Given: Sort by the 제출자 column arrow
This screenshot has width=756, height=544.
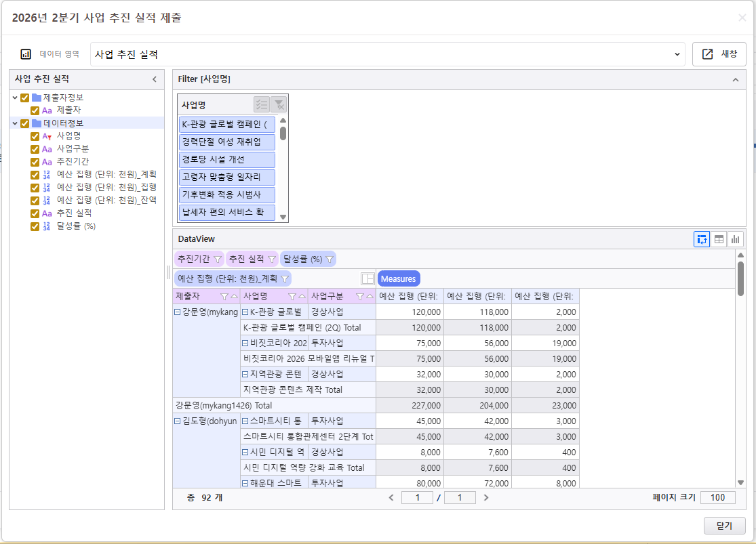Looking at the screenshot, I should pos(235,296).
